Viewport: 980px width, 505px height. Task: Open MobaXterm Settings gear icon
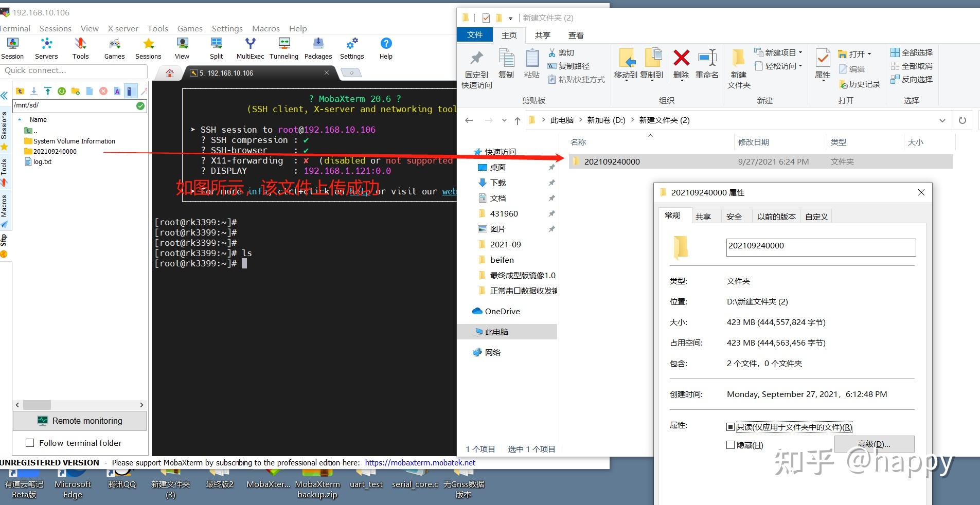(x=352, y=48)
